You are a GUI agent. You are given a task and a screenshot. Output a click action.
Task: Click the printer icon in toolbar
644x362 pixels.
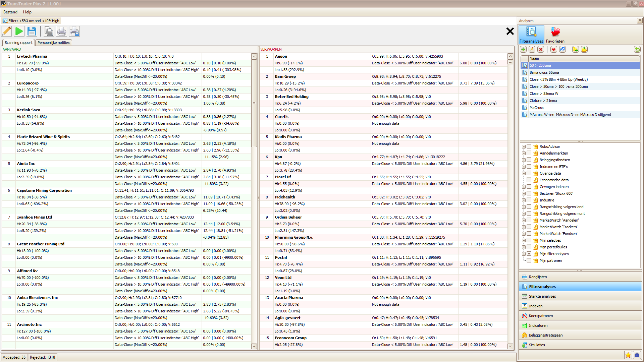click(x=62, y=32)
